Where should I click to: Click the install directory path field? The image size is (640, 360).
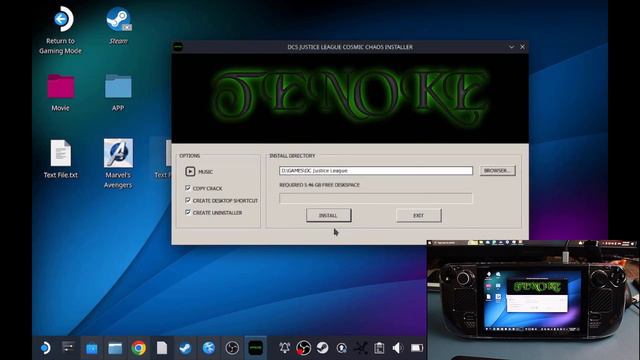(376, 170)
